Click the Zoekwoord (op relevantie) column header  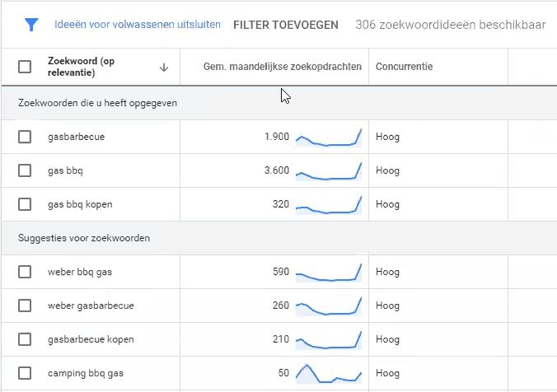tap(82, 67)
